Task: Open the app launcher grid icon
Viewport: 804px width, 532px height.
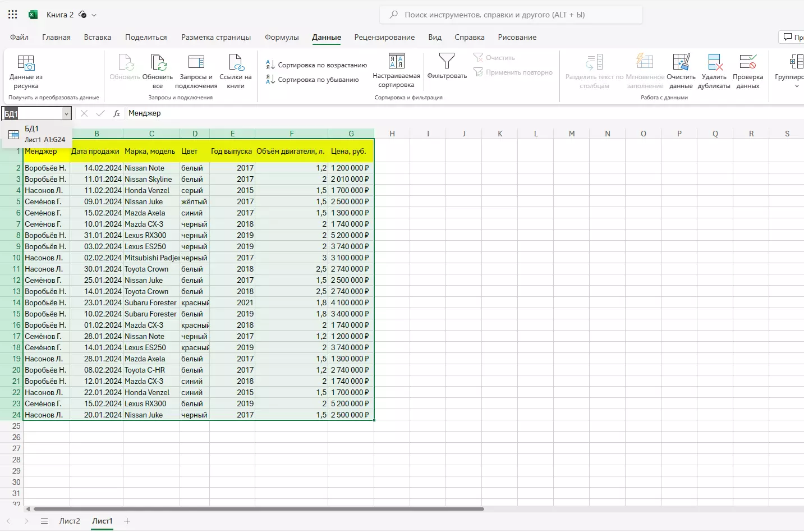Action: pos(12,15)
